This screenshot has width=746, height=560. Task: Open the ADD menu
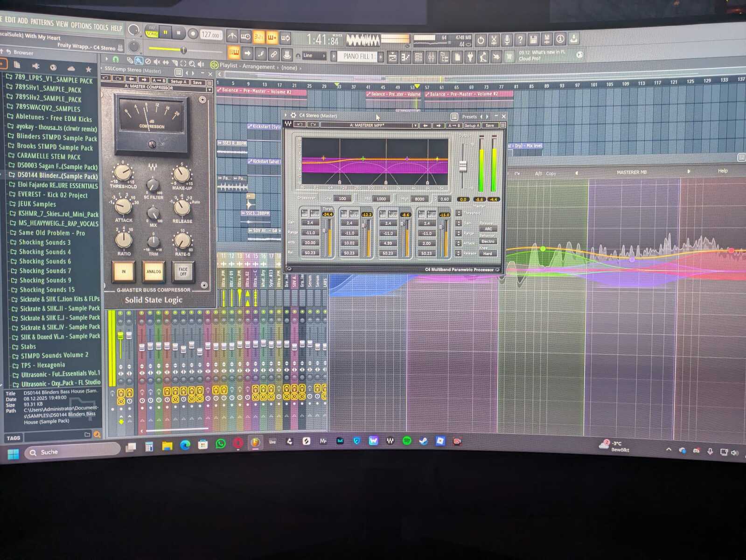(x=22, y=21)
